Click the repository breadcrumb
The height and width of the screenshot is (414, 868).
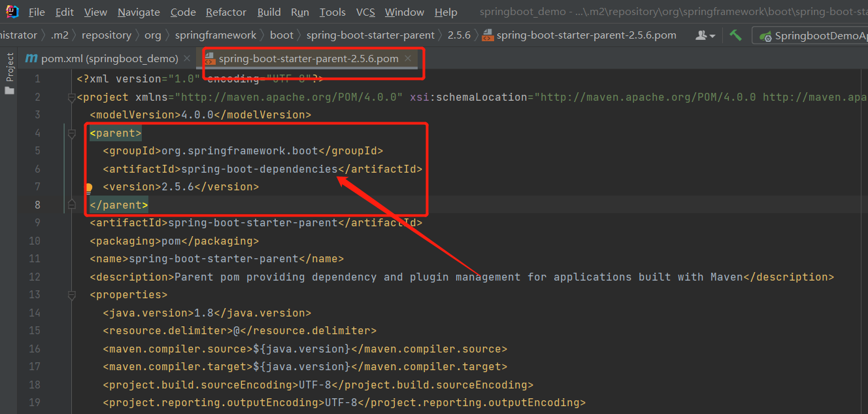click(x=107, y=35)
